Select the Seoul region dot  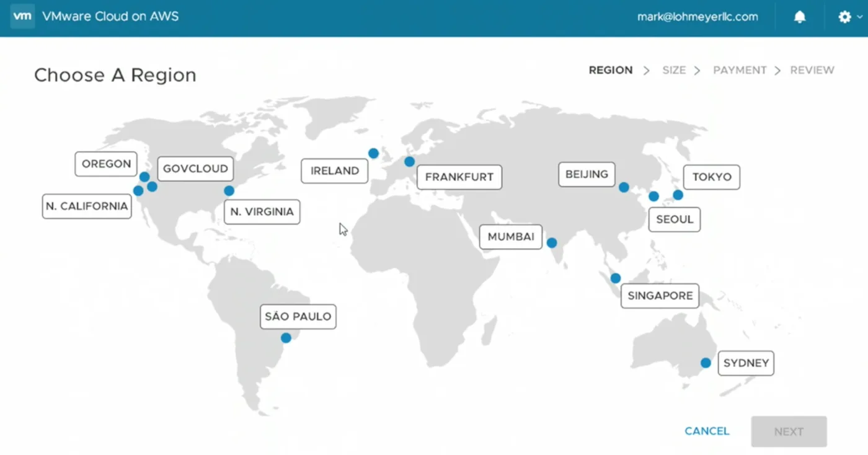coord(653,197)
